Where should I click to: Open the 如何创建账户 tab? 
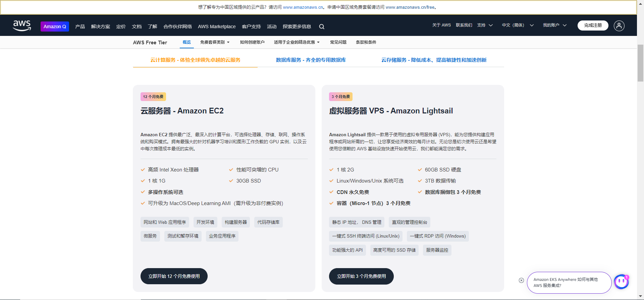(x=252, y=42)
